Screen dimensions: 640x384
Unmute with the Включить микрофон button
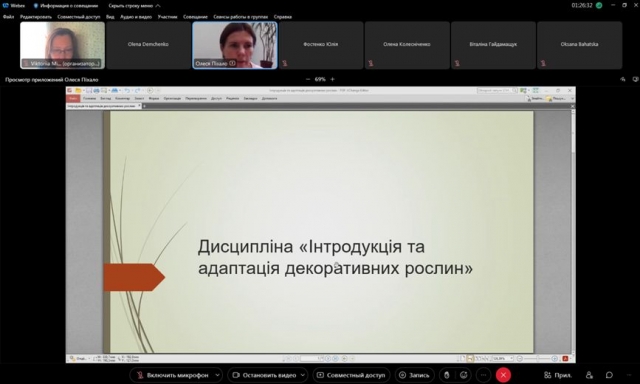point(173,375)
